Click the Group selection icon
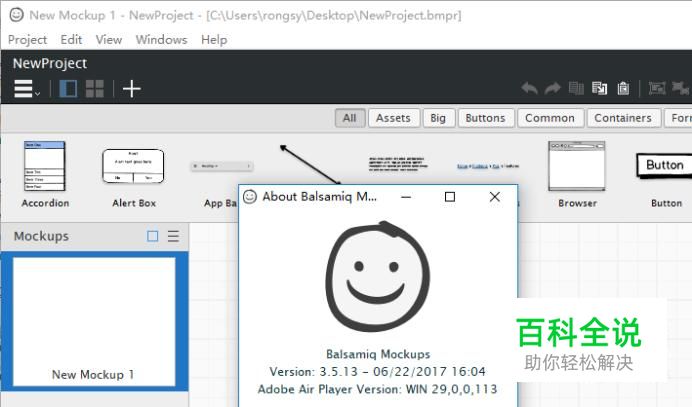This screenshot has height=407, width=692. (657, 88)
